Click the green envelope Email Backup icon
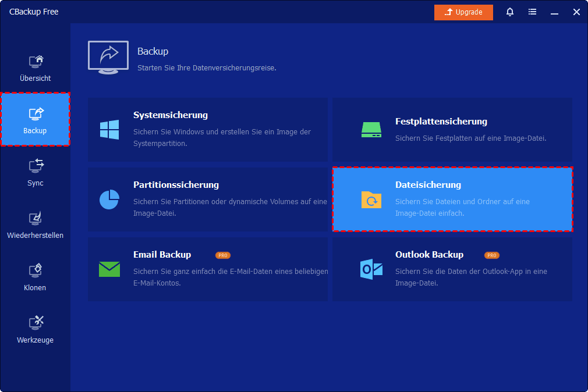Image resolution: width=588 pixels, height=392 pixels. (x=109, y=269)
